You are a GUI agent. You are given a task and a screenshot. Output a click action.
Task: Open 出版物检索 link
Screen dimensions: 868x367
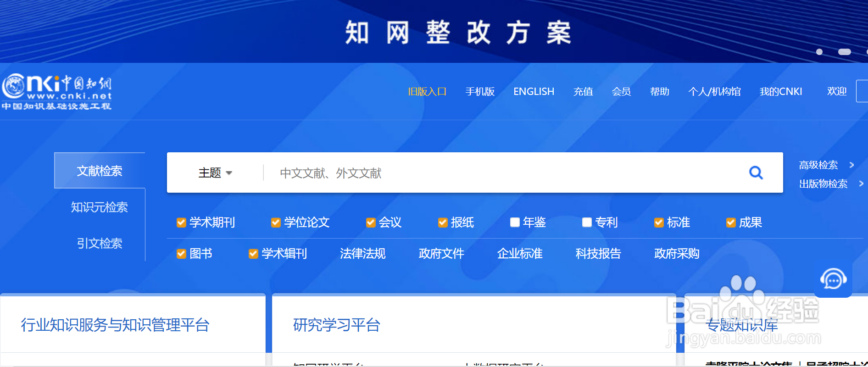click(823, 184)
